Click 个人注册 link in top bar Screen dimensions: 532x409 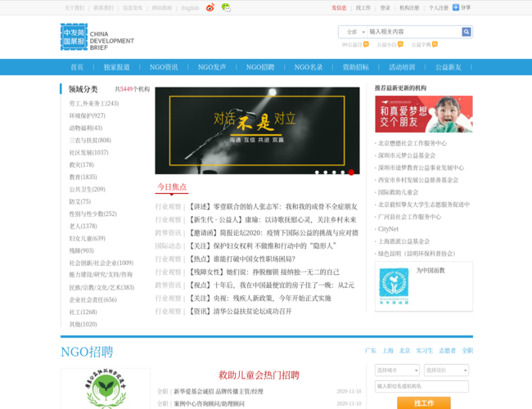[439, 8]
